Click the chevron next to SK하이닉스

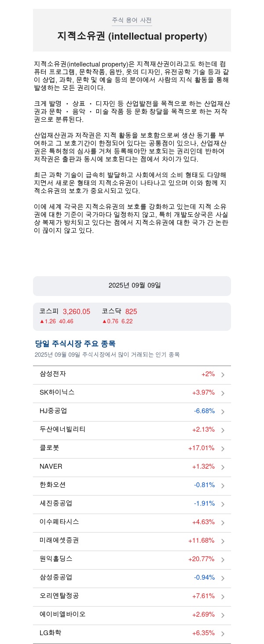pyautogui.click(x=223, y=393)
